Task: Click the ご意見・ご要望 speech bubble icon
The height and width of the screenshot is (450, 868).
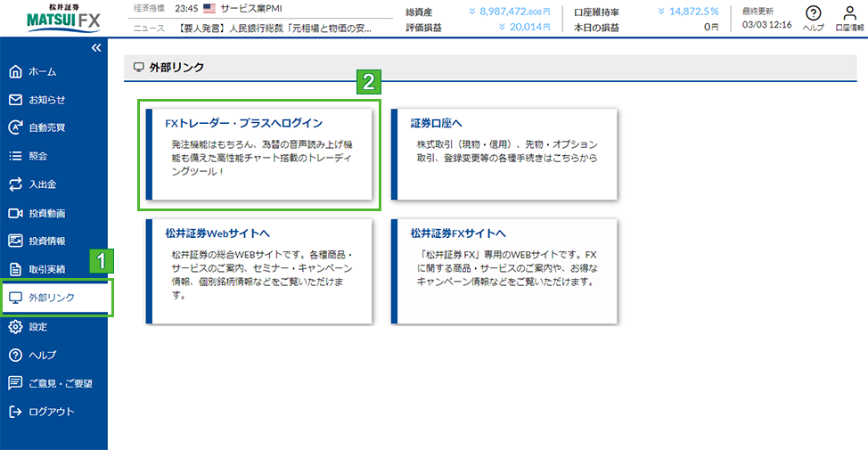Action: tap(15, 383)
